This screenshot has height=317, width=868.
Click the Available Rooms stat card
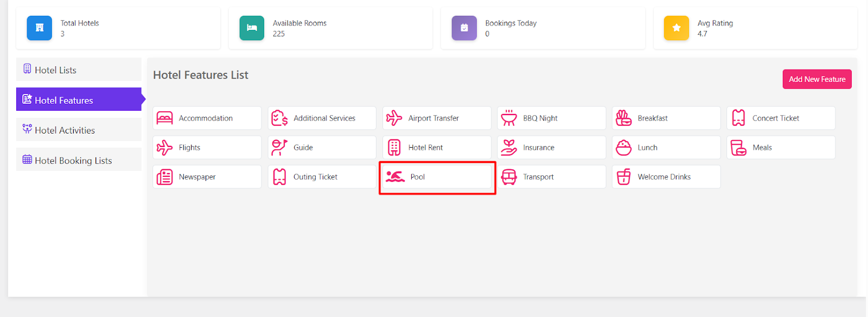[330, 28]
